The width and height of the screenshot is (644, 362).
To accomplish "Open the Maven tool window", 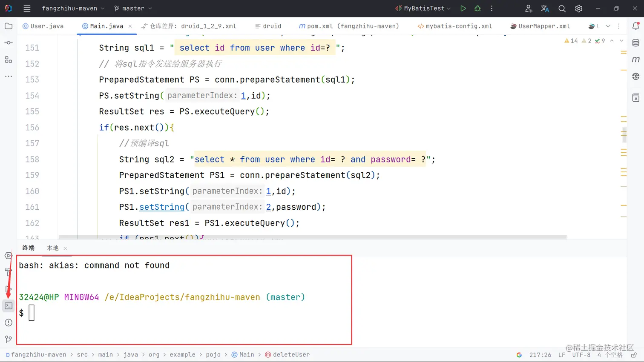I will (x=635, y=60).
